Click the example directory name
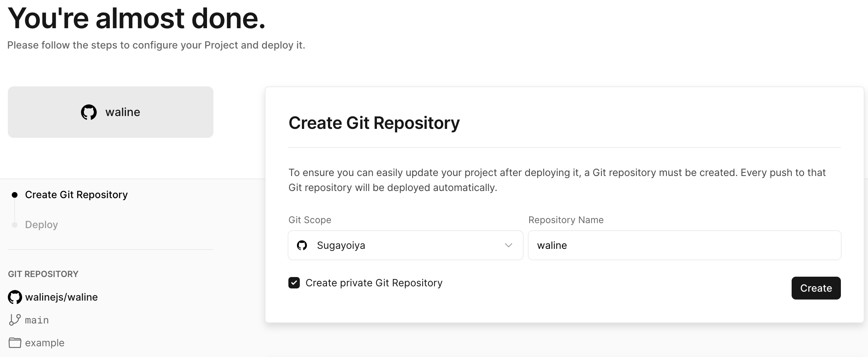Screen dimensions: 868x357 click(45, 343)
